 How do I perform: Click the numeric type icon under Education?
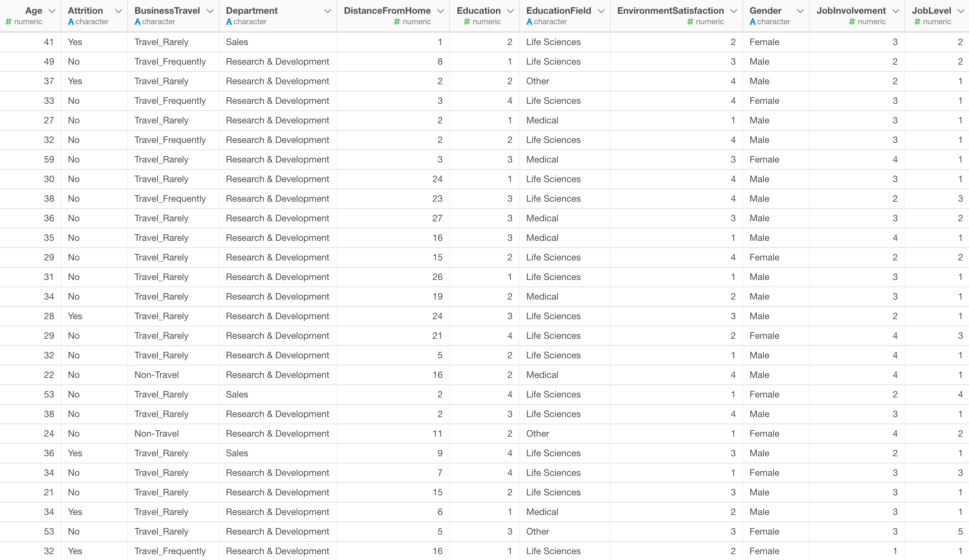[x=467, y=22]
